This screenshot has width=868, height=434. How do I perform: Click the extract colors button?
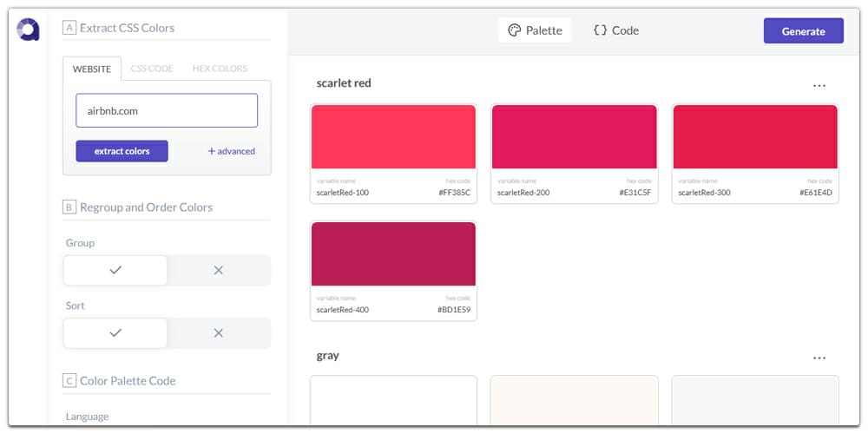tap(122, 151)
